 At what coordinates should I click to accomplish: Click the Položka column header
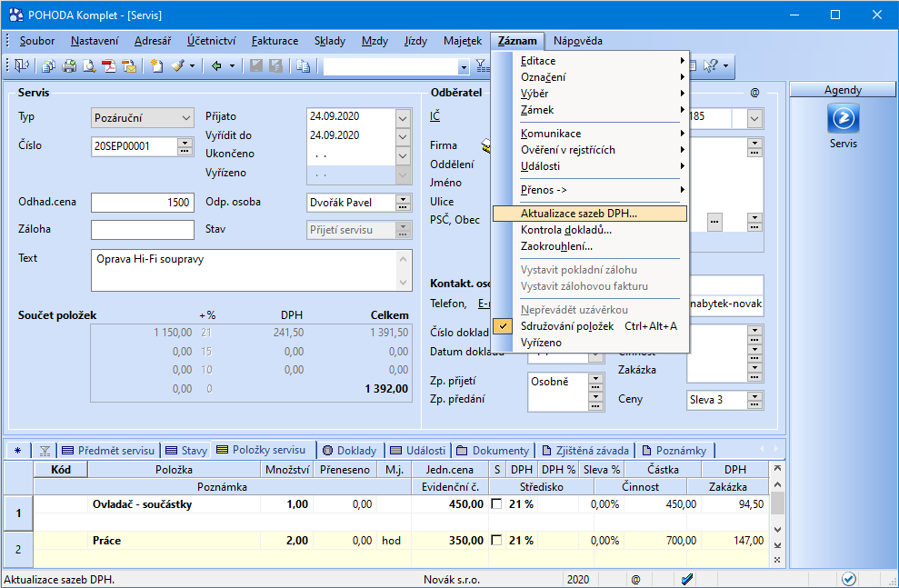[x=174, y=470]
